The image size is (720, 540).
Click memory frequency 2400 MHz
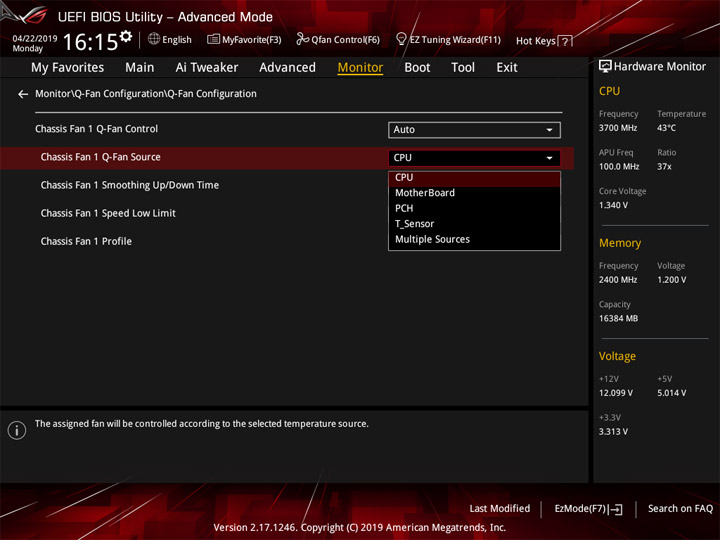click(x=618, y=280)
